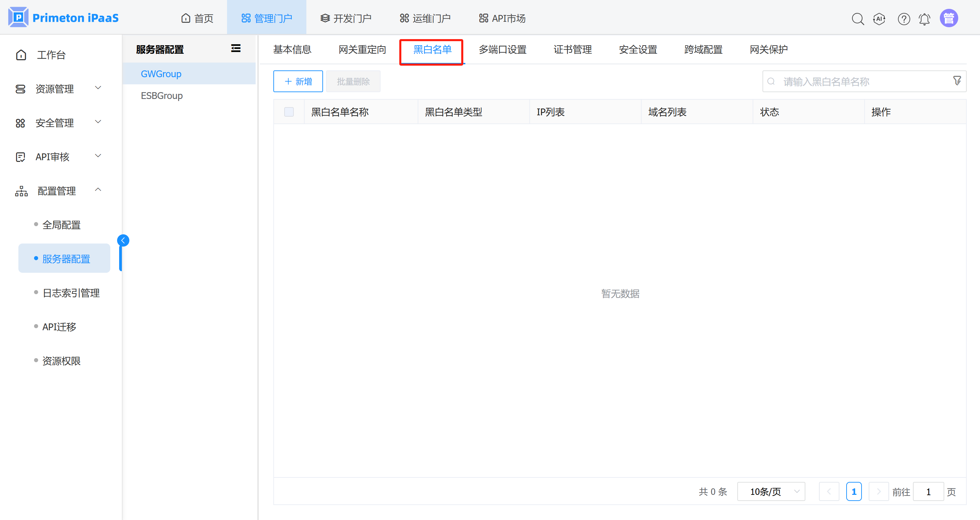Open the 10条/页 page size dropdown

pyautogui.click(x=771, y=491)
